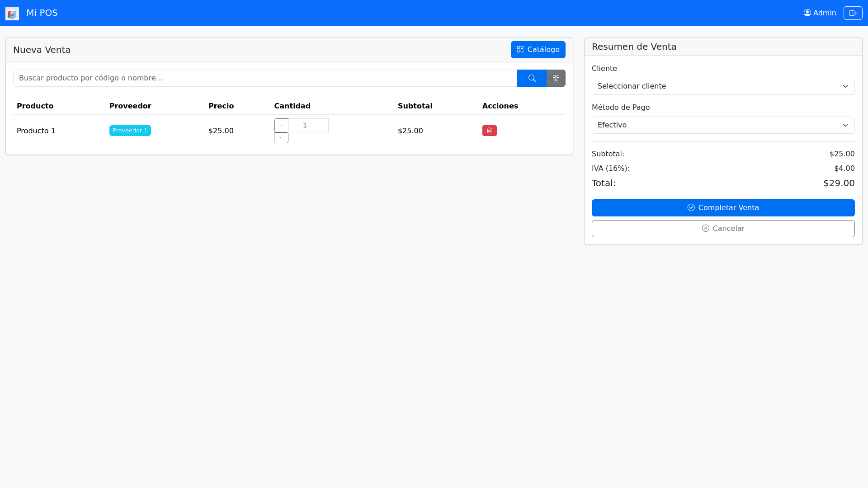Click the Cantidad column header

(292, 106)
